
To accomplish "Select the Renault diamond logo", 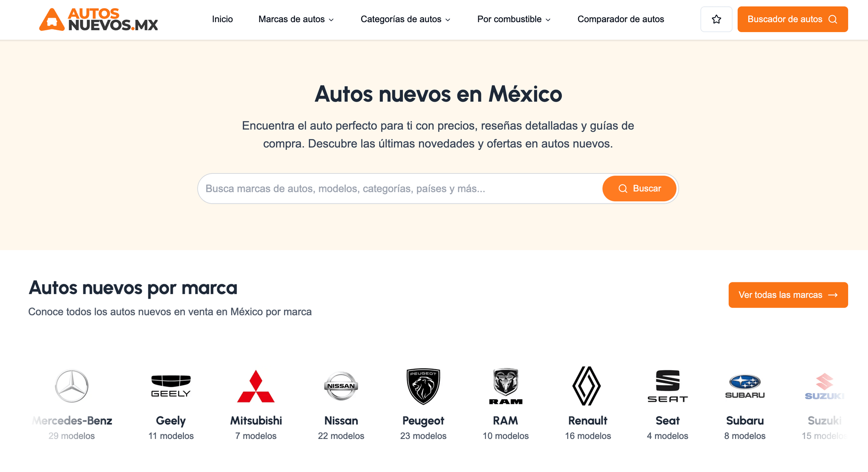I will (x=587, y=386).
